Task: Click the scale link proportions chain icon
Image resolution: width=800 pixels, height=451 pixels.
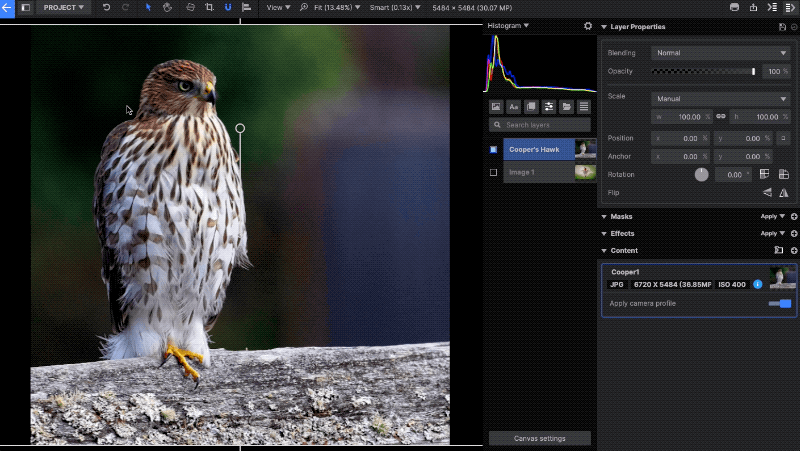Action: pyautogui.click(x=720, y=117)
